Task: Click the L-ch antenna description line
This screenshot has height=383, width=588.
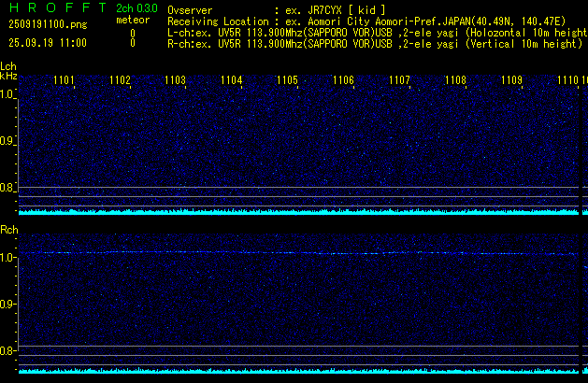Action: [374, 32]
